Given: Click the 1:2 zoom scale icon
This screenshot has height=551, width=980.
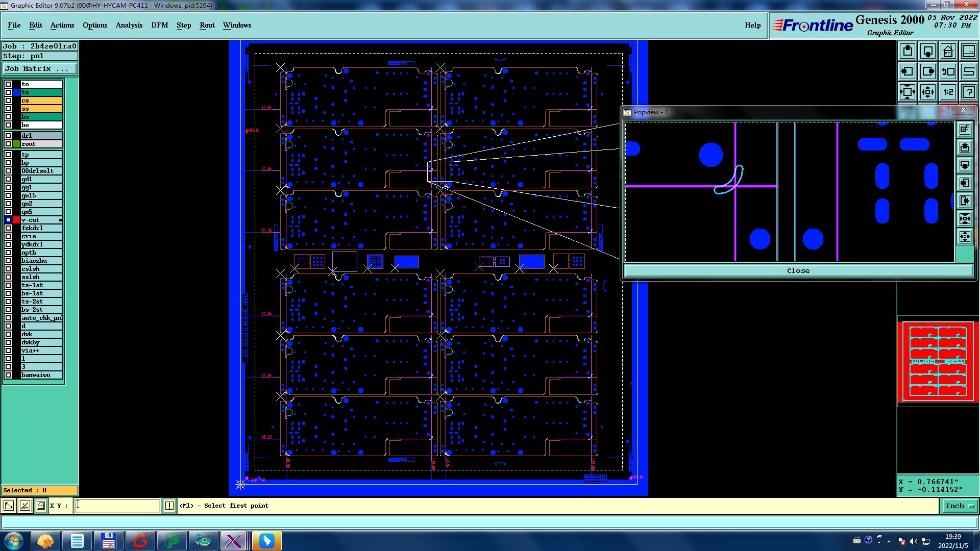Looking at the screenshot, I should pos(948,92).
